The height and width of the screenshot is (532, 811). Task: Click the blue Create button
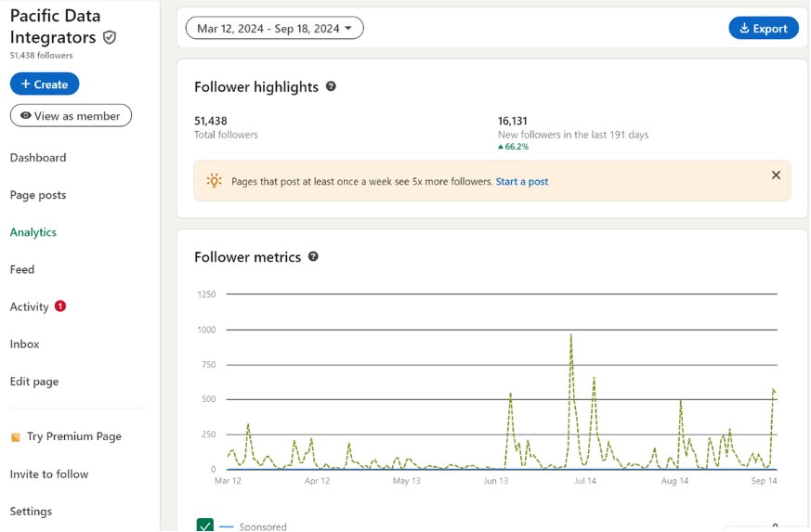(x=45, y=84)
